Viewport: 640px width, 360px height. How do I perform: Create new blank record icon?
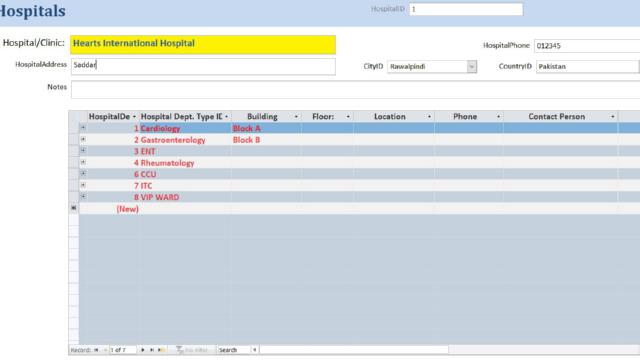click(161, 350)
